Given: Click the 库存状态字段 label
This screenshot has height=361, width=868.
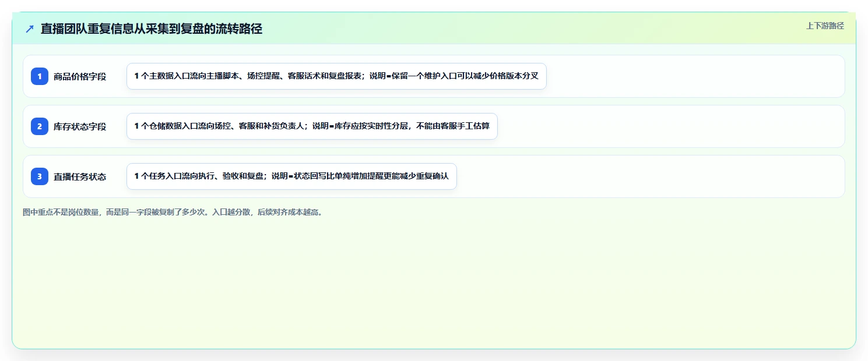Looking at the screenshot, I should [x=80, y=126].
